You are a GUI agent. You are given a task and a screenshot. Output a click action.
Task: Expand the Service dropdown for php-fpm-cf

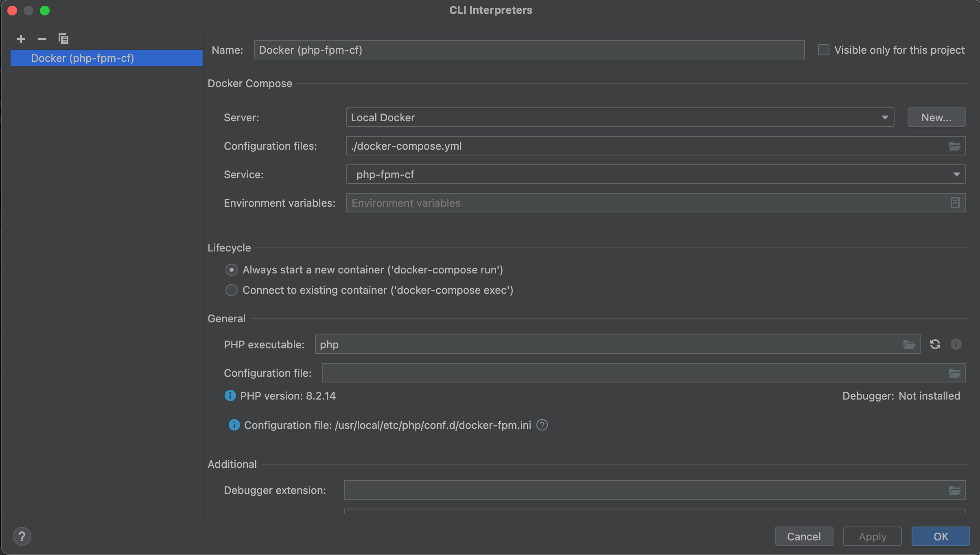pos(956,174)
